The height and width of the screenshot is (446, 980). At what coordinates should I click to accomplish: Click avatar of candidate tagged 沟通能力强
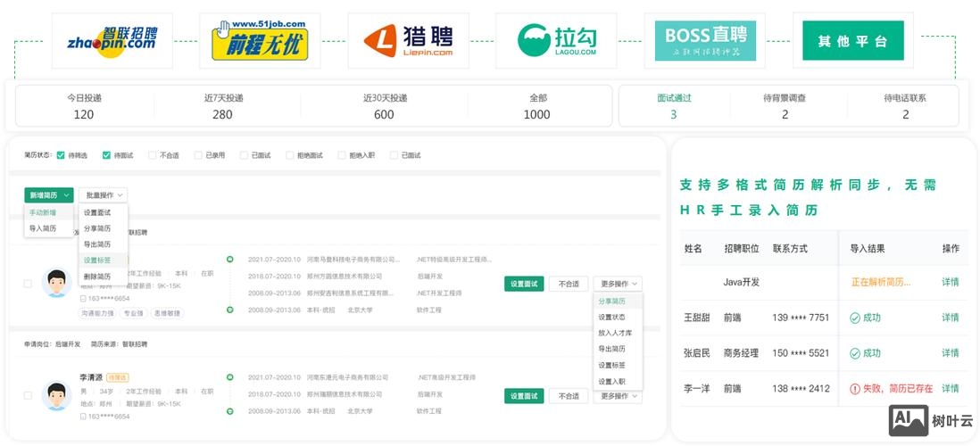pyautogui.click(x=56, y=283)
